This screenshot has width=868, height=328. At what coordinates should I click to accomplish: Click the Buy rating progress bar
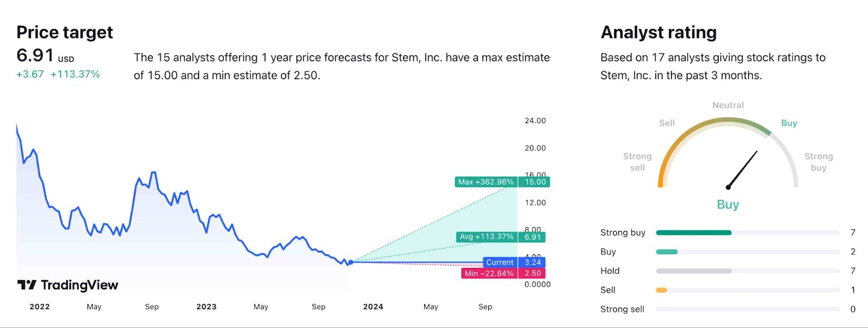(748, 252)
